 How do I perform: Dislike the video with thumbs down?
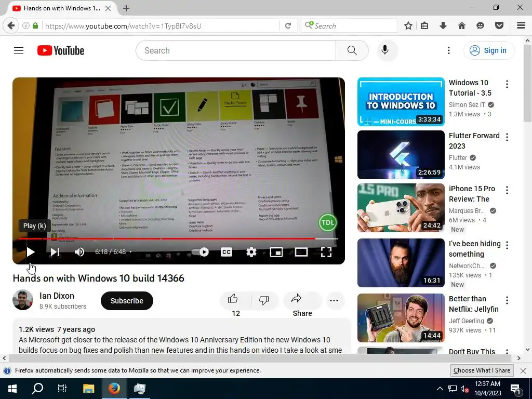(264, 300)
